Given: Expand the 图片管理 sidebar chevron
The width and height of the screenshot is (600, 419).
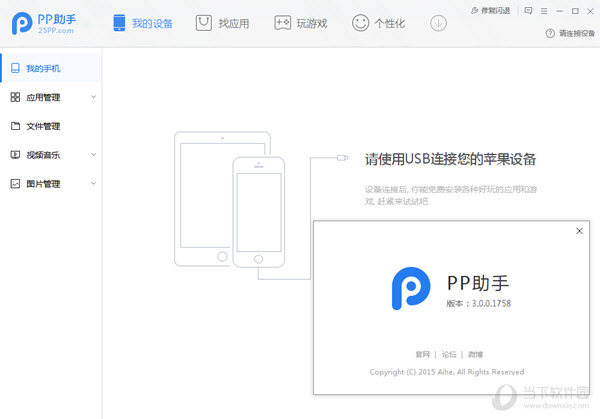Looking at the screenshot, I should [x=93, y=184].
